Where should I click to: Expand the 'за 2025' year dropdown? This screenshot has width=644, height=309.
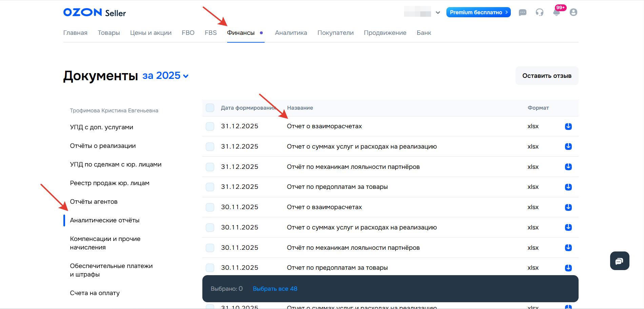tap(165, 76)
